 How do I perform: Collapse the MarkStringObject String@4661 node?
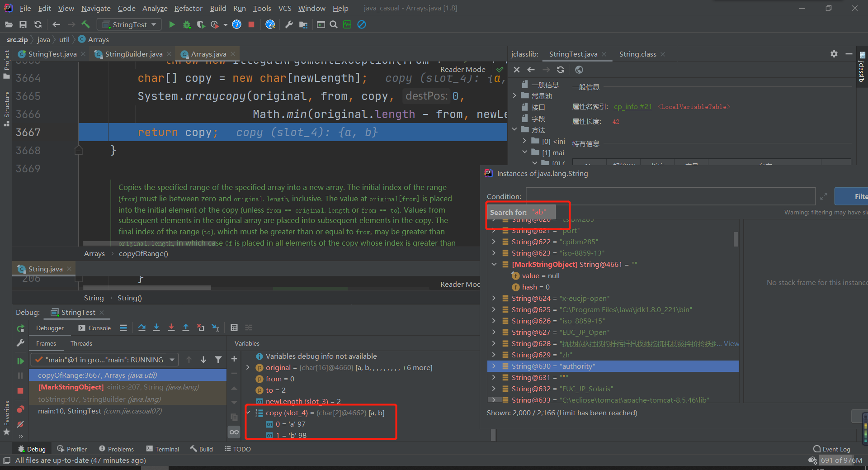(x=494, y=264)
